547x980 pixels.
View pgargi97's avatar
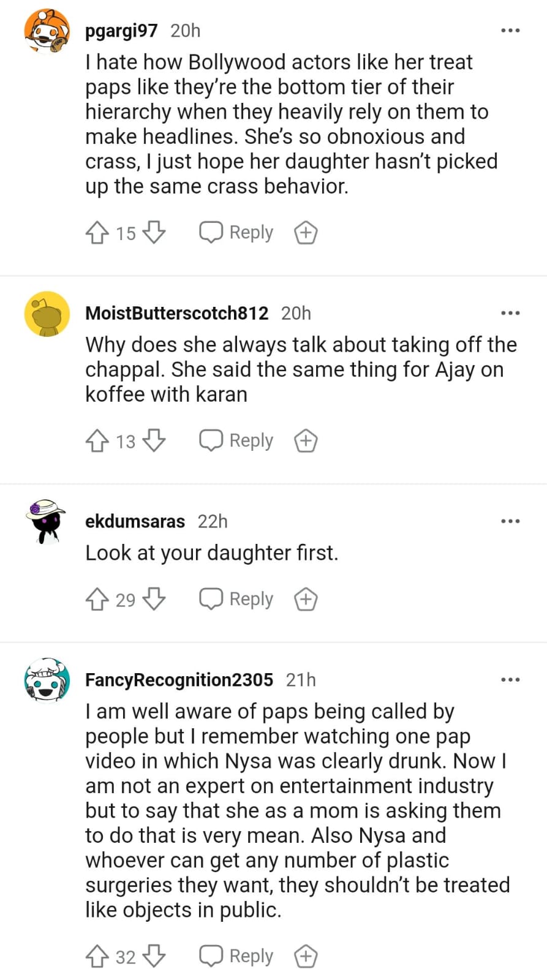pos(47,32)
